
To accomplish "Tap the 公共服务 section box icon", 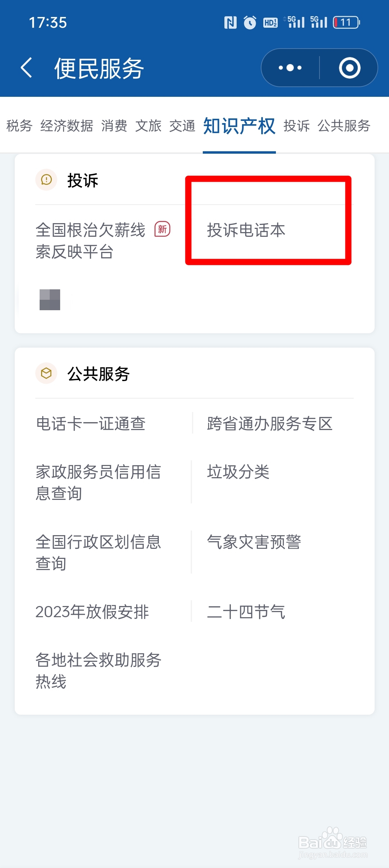I will point(46,373).
